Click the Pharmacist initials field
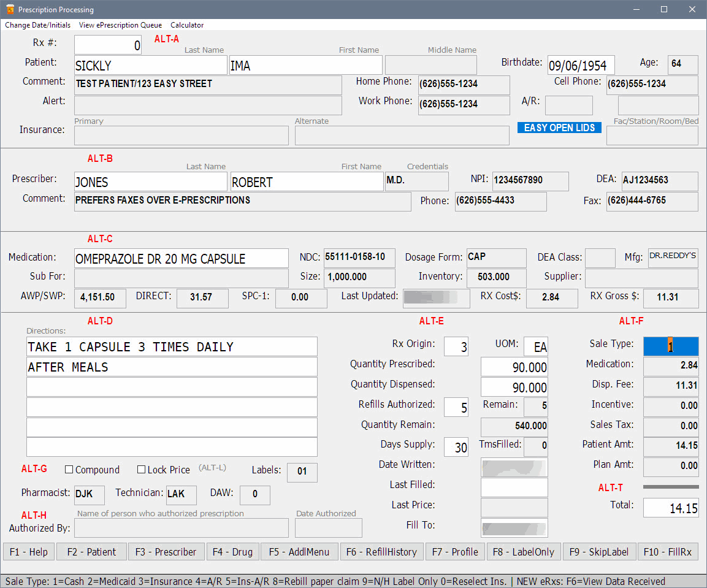Screen dimensions: 707x588 point(90,495)
